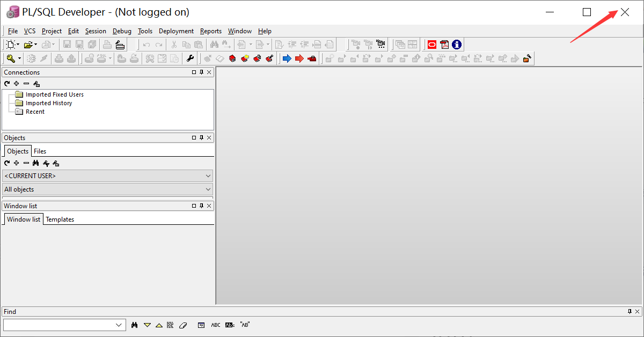Viewport: 644px width, 337px height.
Task: Click the blue info icon
Action: [x=457, y=45]
